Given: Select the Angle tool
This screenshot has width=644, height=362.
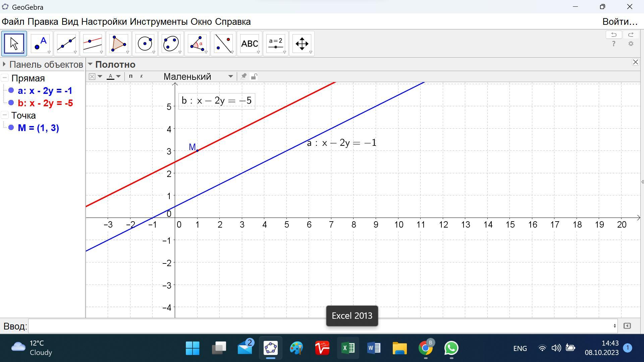Looking at the screenshot, I should click(197, 44).
